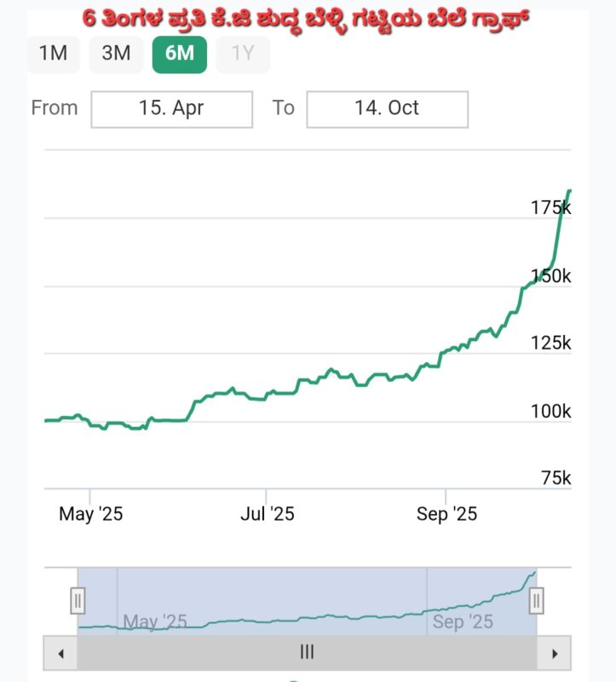Image resolution: width=616 pixels, height=682 pixels.
Task: Click the right arrow of the scrollbar
Action: pyautogui.click(x=555, y=654)
